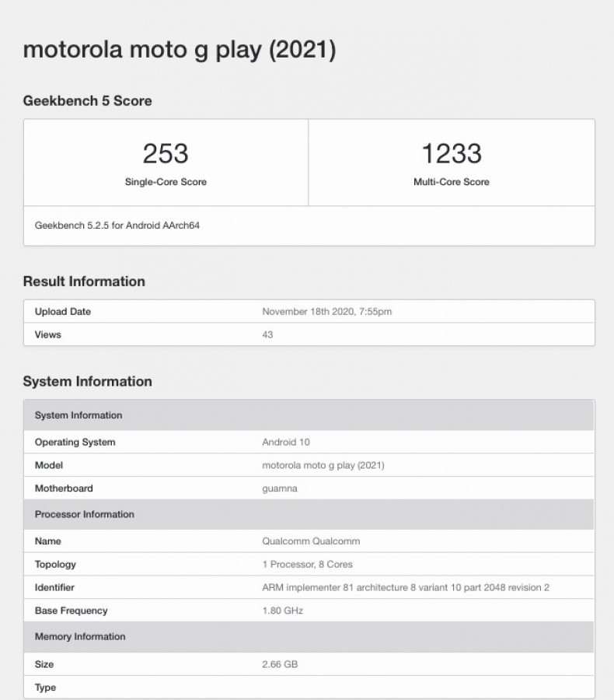Click the Android 10 operating system value
Viewport: 614px width, 700px height.
pos(286,442)
